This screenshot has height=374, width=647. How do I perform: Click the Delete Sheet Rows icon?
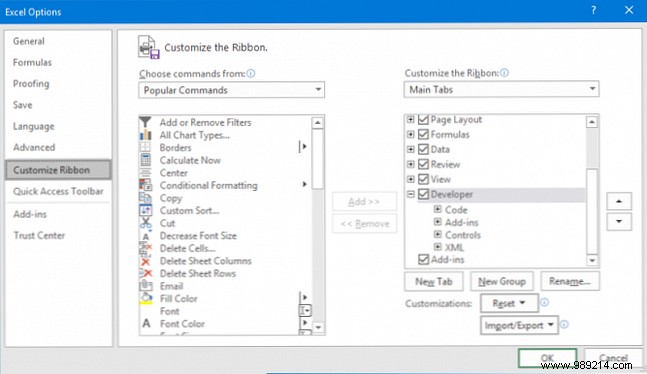click(145, 273)
